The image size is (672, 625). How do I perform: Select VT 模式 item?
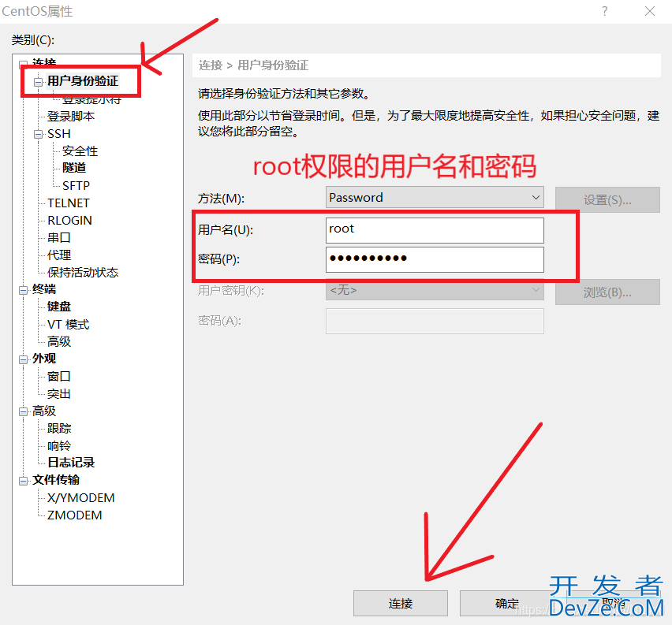pos(68,325)
